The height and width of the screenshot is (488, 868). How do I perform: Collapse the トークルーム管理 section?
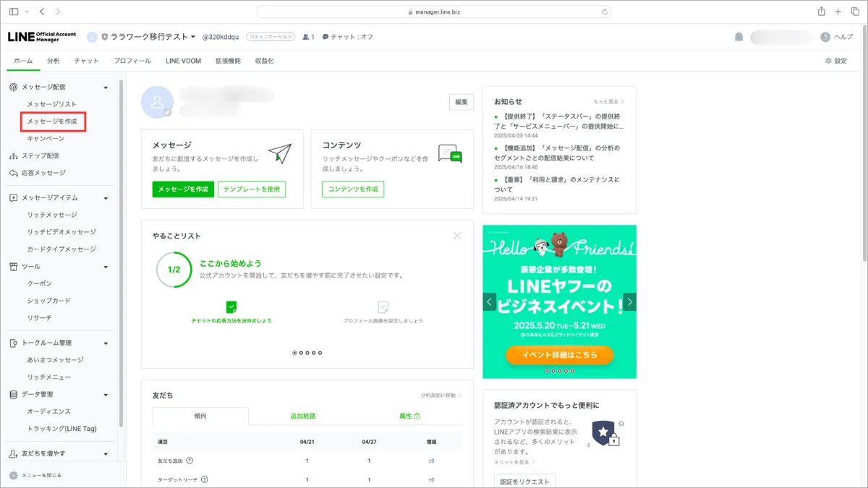click(106, 343)
